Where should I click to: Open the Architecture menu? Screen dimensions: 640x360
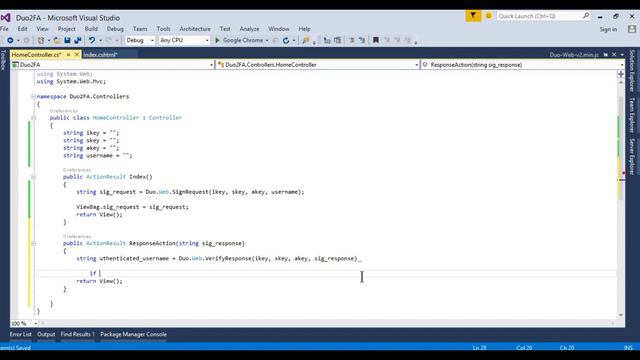click(195, 29)
